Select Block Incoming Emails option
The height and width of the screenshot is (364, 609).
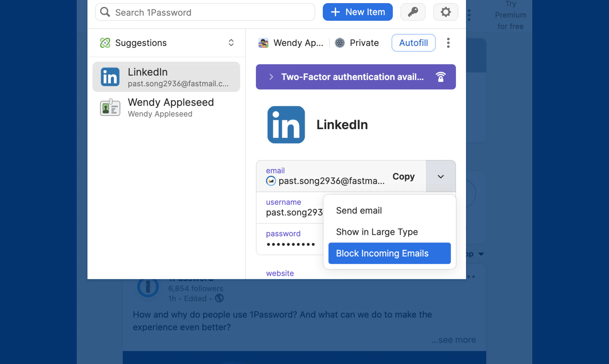389,253
